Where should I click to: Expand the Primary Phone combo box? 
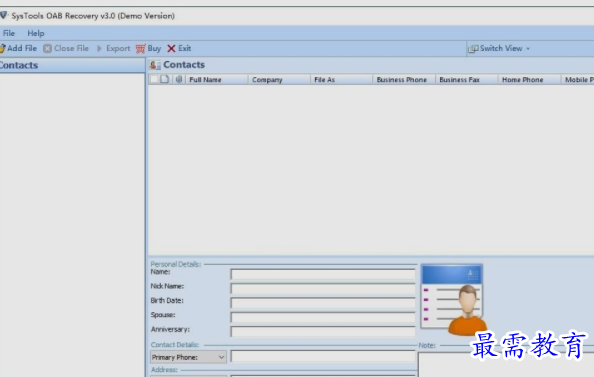coord(221,357)
